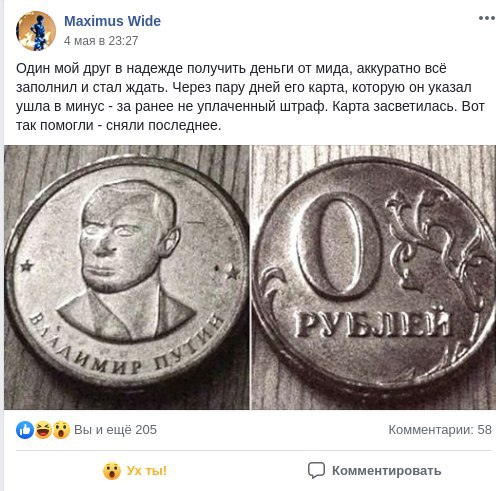Viewport: 496px width, 491px height.
Task: Click the post text about МИД money
Action: coord(250,97)
